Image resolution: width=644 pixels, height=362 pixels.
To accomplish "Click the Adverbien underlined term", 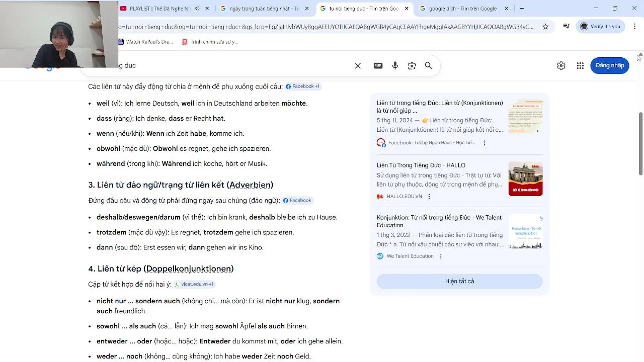I will (250, 185).
